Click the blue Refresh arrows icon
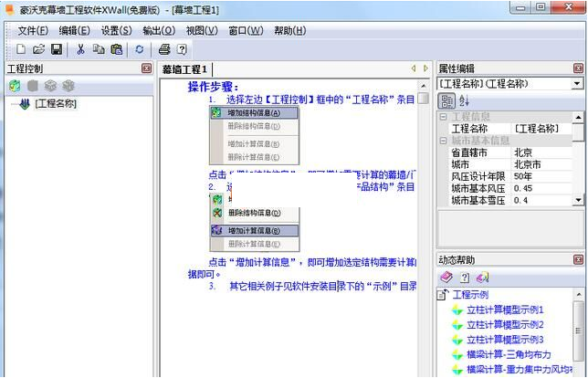This screenshot has height=378, width=588. (x=140, y=49)
